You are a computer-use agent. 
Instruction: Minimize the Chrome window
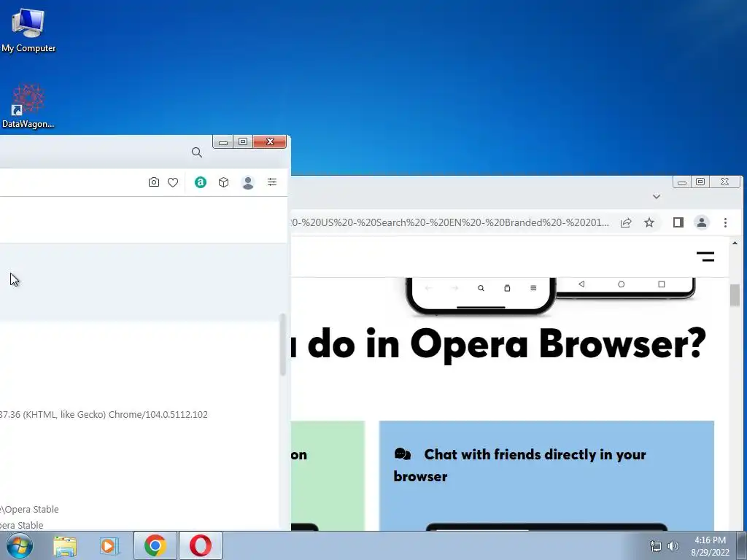point(682,182)
